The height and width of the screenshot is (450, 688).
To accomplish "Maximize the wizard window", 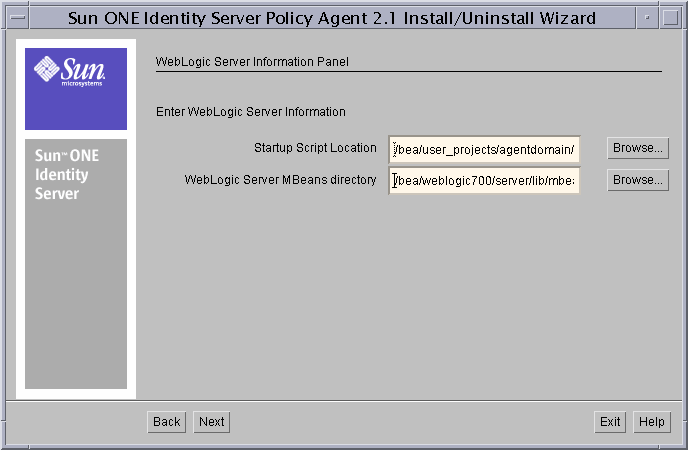I will 670,18.
